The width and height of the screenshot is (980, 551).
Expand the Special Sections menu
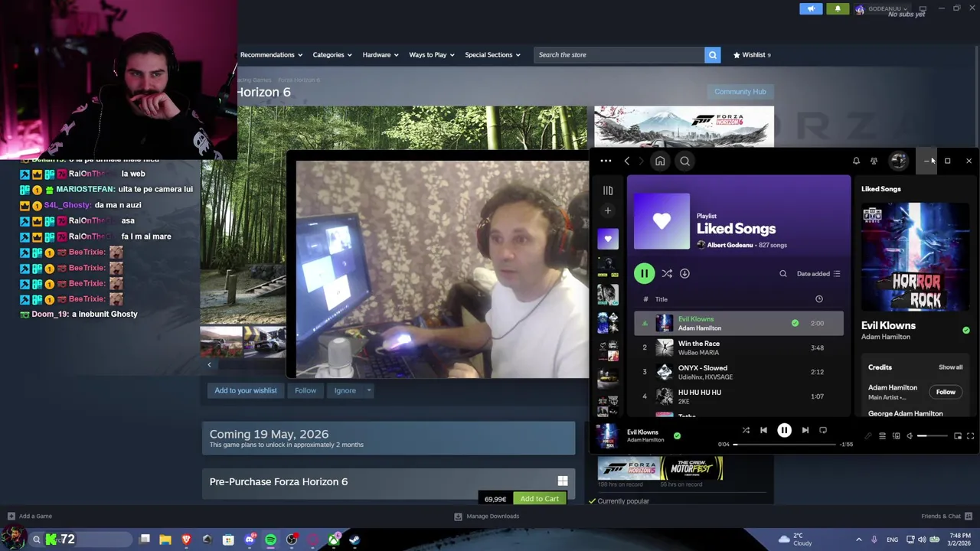coord(492,55)
